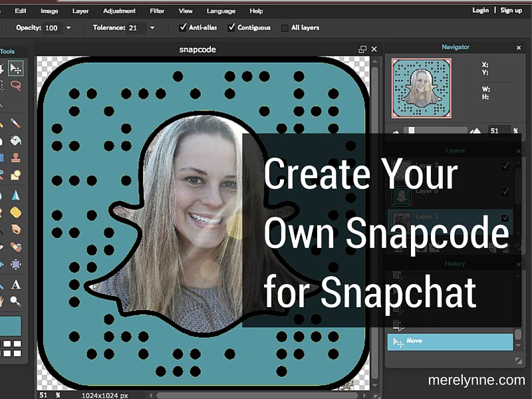
Task: Click canvas vertical scrollbar up arrow
Action: (375, 61)
